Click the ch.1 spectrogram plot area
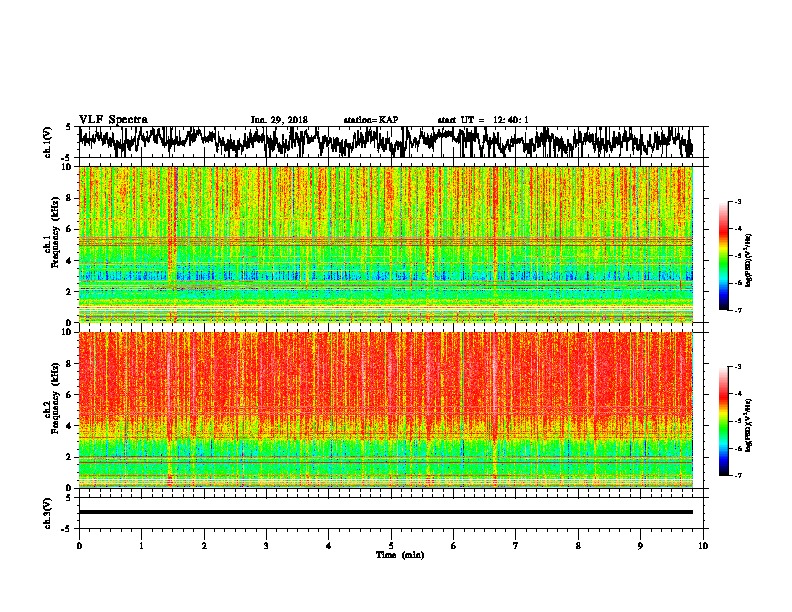 click(386, 244)
